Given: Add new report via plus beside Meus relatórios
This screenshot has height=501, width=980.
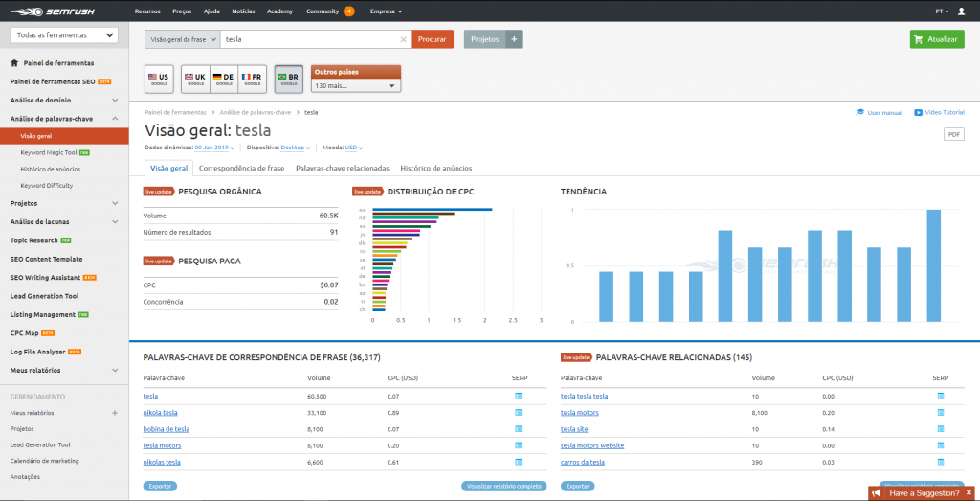Looking at the screenshot, I should [115, 413].
